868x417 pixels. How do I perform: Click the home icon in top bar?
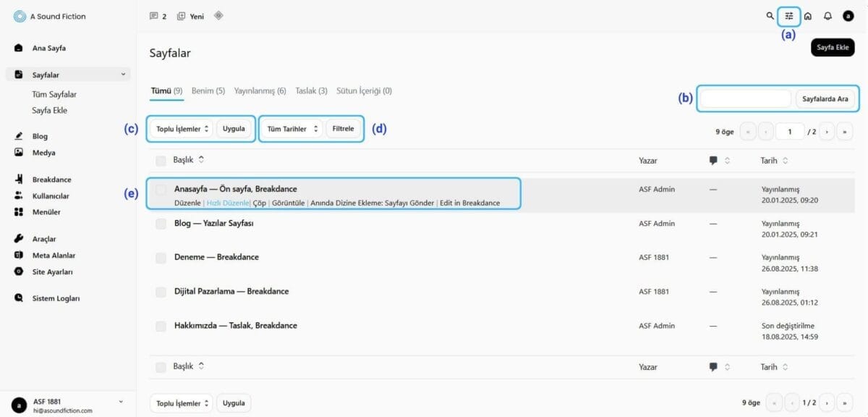[x=808, y=16]
